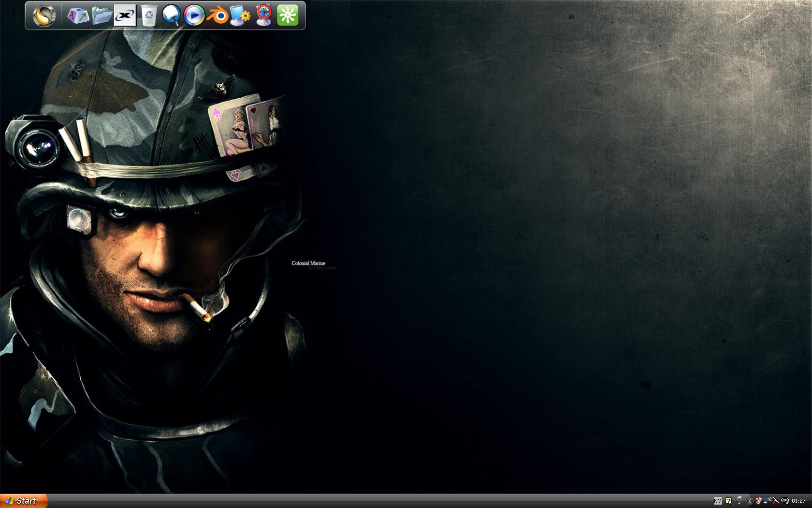Image resolution: width=812 pixels, height=508 pixels.
Task: Open the green asterisk application
Action: click(x=288, y=15)
